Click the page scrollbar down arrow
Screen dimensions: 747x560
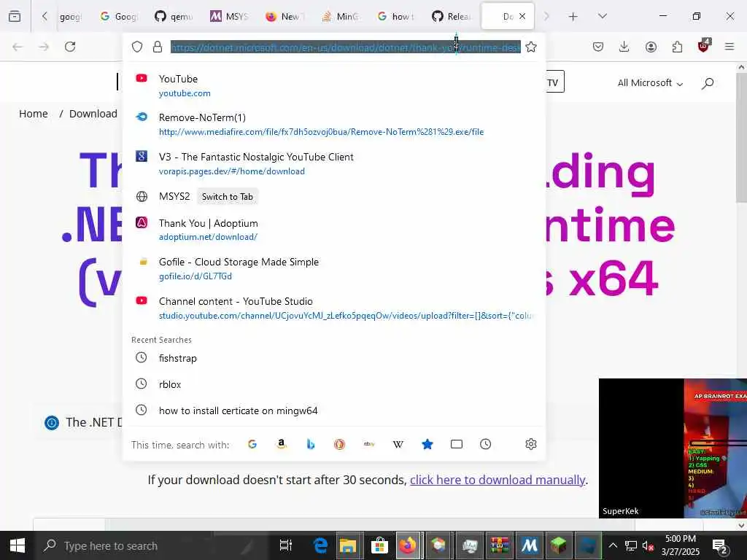[741, 525]
